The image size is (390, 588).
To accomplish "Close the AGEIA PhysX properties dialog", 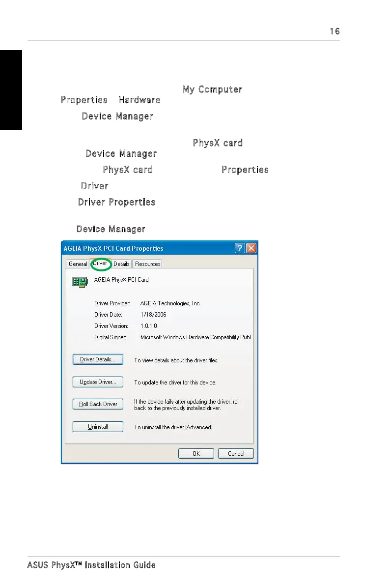I will point(251,248).
